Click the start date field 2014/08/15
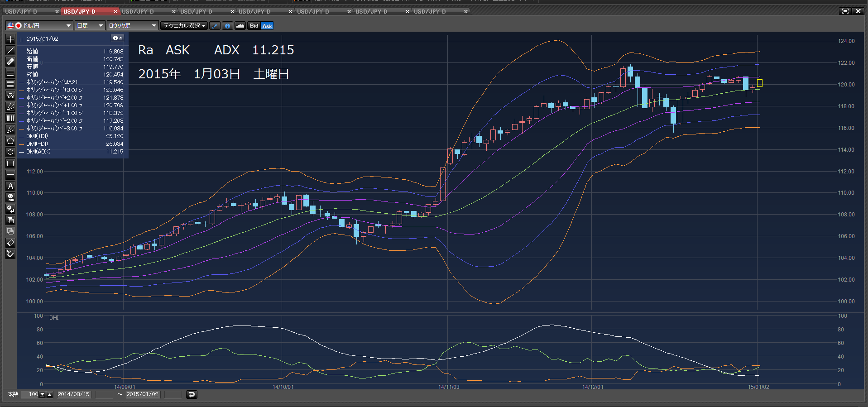 [x=74, y=394]
